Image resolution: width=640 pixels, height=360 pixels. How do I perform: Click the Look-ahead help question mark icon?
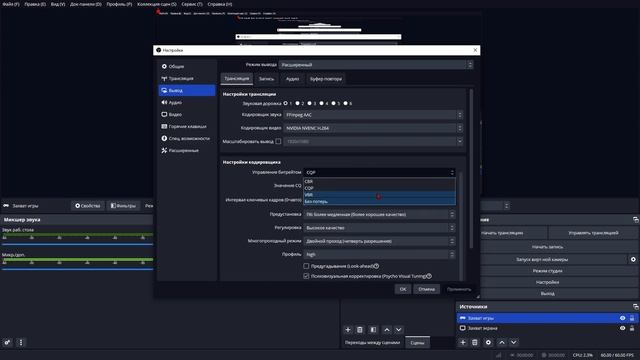[x=376, y=266]
